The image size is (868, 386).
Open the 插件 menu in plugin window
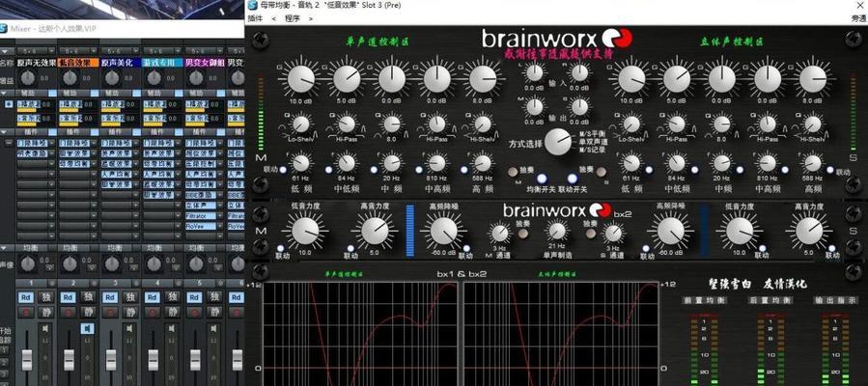click(255, 18)
